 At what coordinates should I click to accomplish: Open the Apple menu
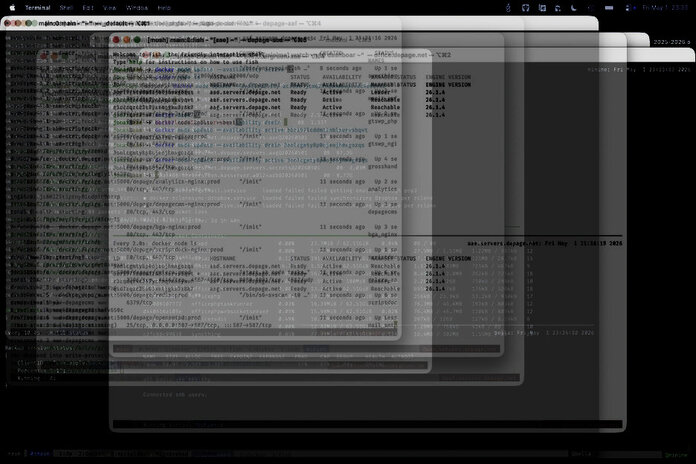point(12,8)
